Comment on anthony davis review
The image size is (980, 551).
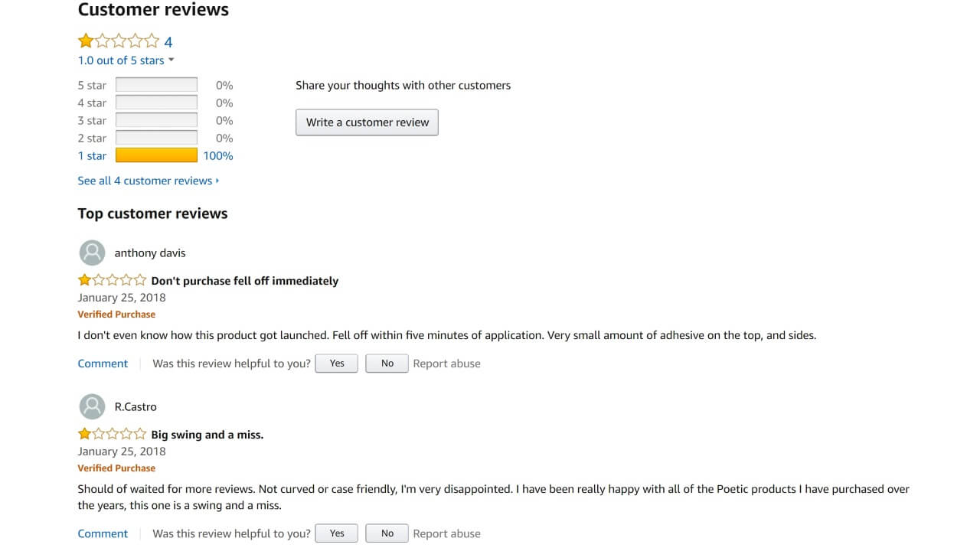[103, 364]
